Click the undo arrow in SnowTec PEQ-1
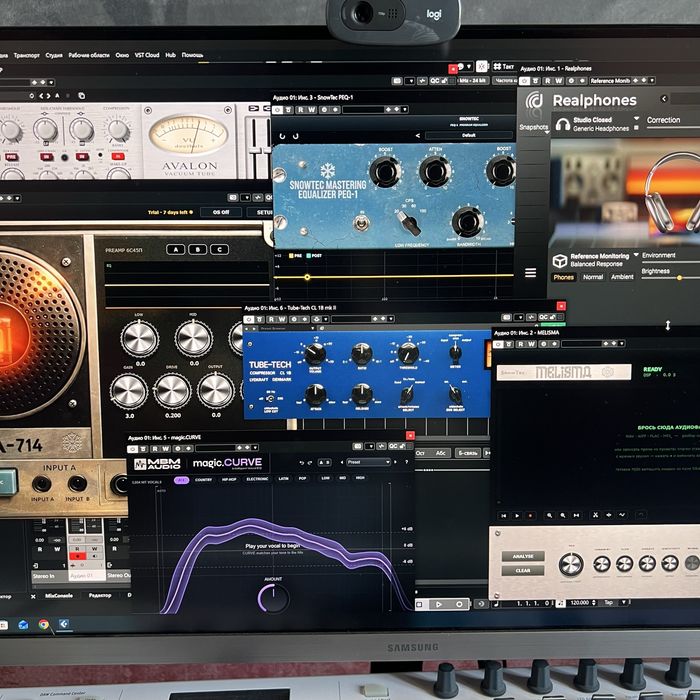 [x=282, y=136]
